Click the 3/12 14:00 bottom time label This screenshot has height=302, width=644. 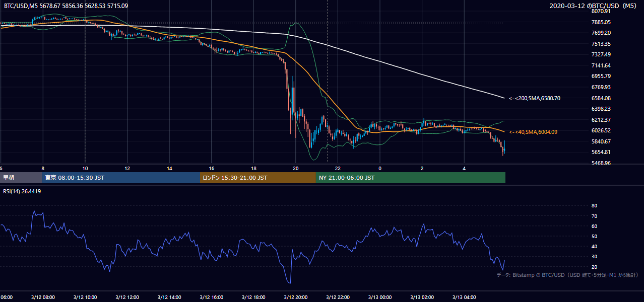point(169,297)
